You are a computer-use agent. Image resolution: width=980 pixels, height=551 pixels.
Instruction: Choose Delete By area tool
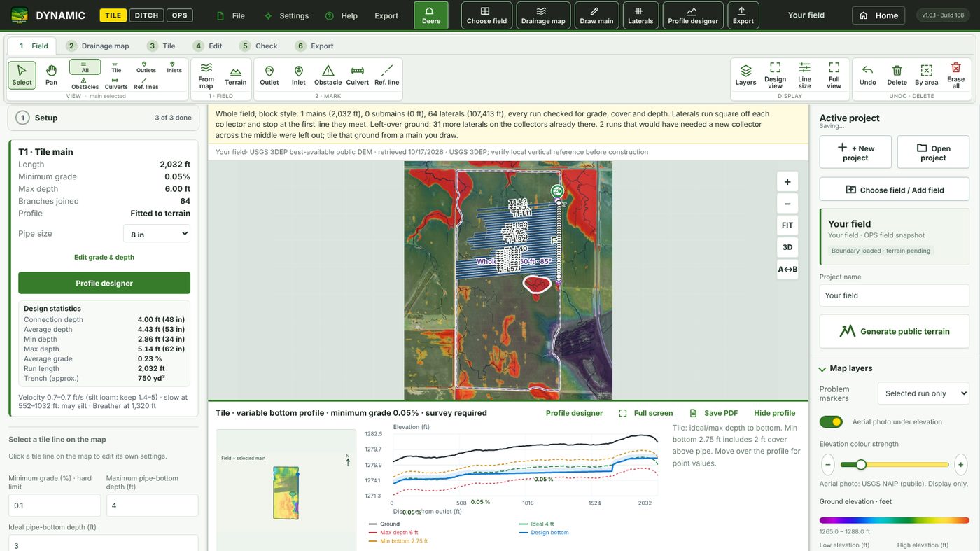click(x=926, y=75)
